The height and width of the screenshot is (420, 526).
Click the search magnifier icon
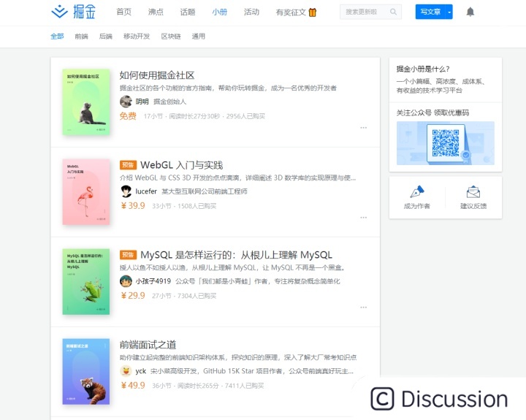tap(393, 12)
